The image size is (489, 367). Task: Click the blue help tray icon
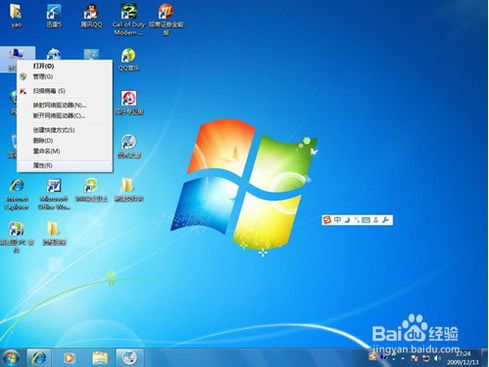coord(383,357)
